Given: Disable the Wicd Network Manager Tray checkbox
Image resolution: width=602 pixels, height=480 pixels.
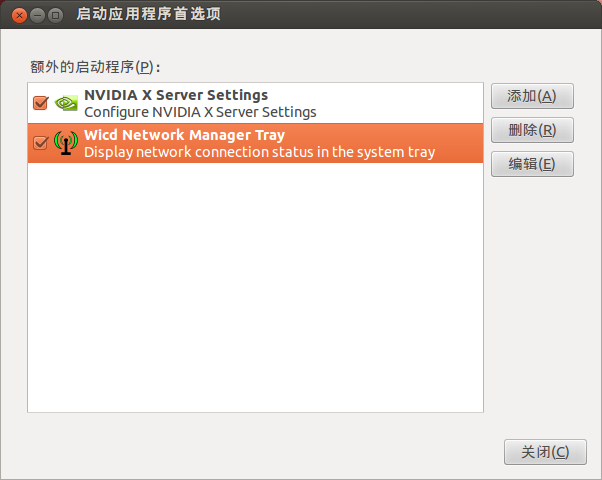Looking at the screenshot, I should pos(41,143).
